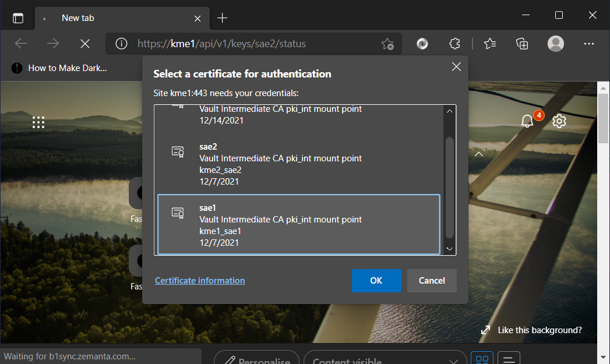The image size is (610, 364).
Task: Open the app launcher grid icon
Action: point(38,122)
